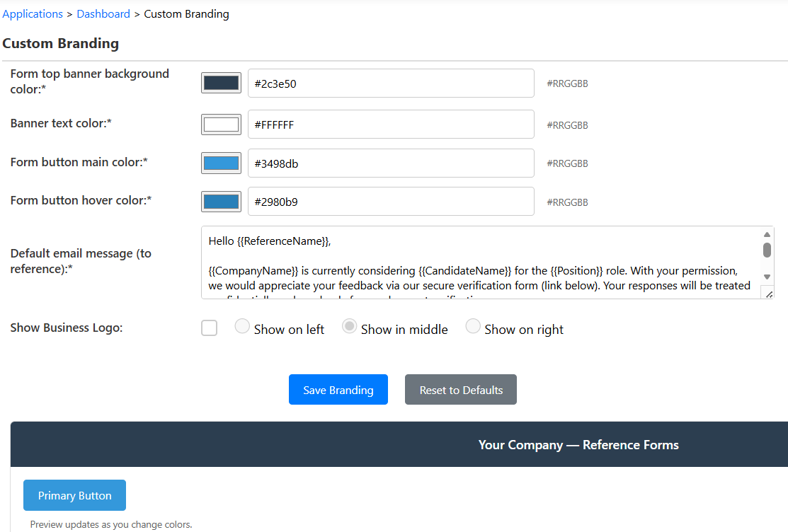Click the main button hex field showing #3498db
788x532 pixels.
[392, 163]
